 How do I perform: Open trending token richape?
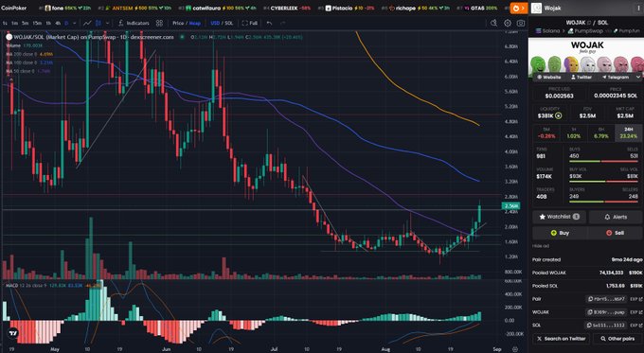(415, 8)
